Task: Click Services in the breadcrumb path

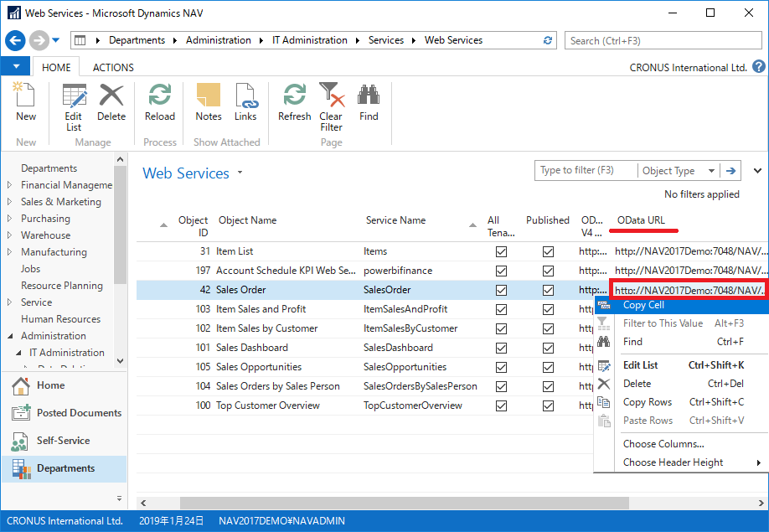Action: (x=386, y=40)
